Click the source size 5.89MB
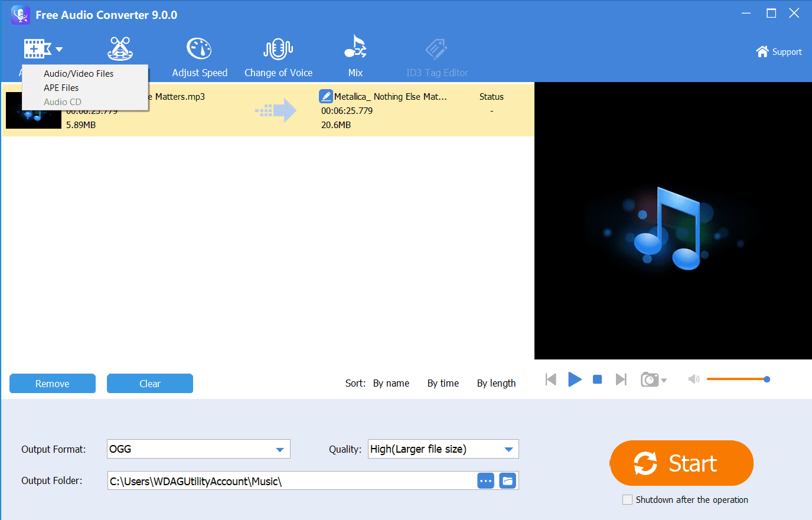This screenshot has height=520, width=812. click(81, 125)
